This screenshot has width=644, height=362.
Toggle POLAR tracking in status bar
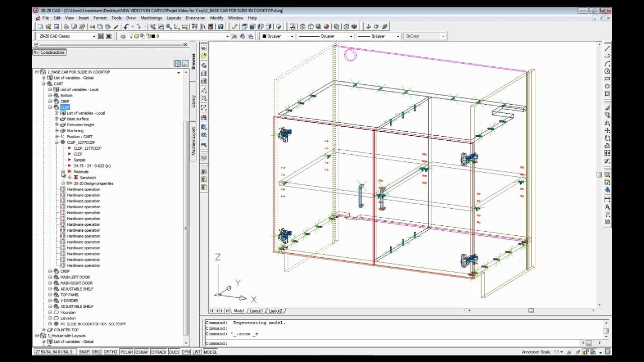tap(126, 352)
